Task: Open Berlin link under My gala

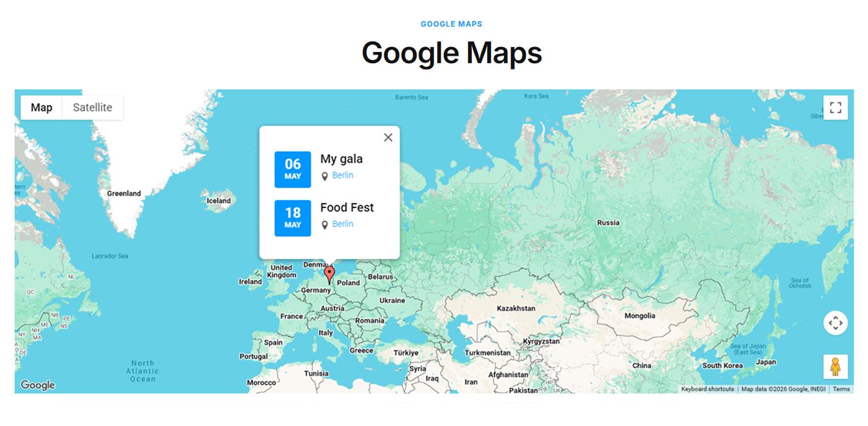Action: (343, 175)
